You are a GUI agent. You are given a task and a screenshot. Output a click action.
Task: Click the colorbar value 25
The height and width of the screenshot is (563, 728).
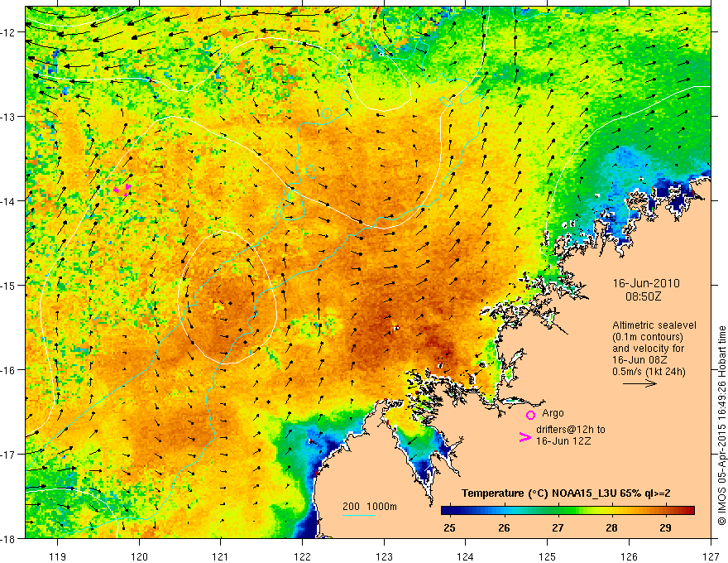point(449,527)
